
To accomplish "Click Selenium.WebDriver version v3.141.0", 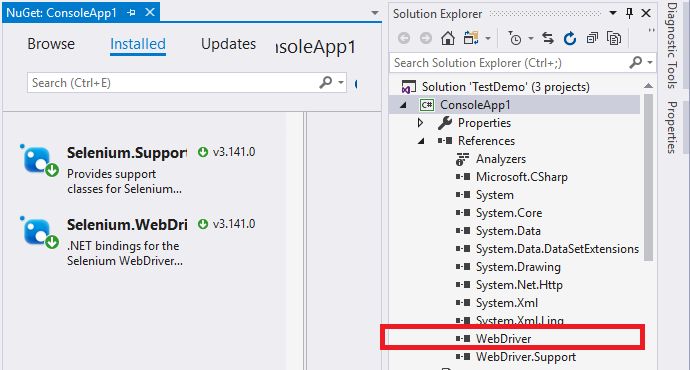I will click(234, 224).
